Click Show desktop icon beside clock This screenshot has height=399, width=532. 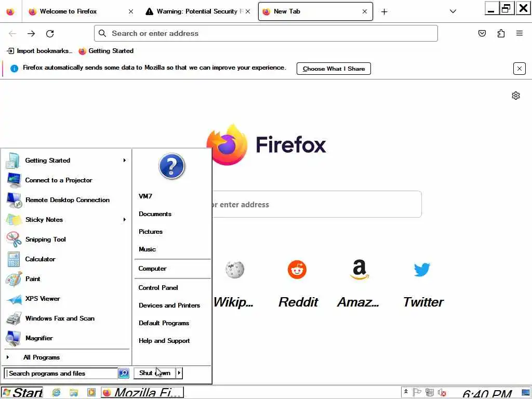coord(526,393)
